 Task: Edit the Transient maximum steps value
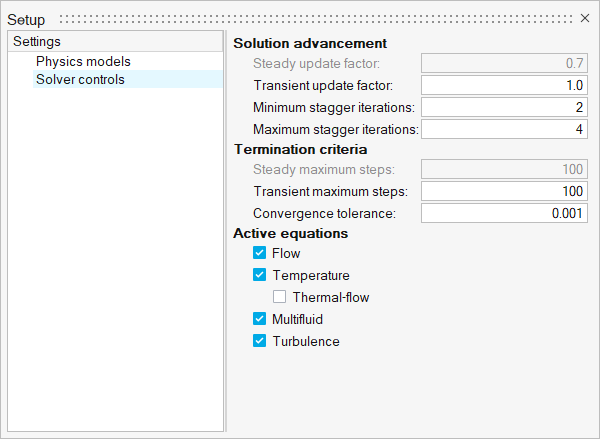click(505, 191)
